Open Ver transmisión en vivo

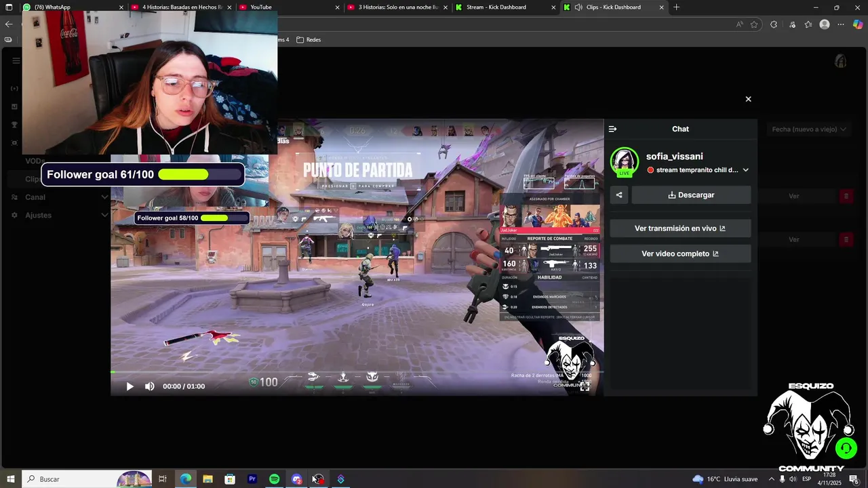point(680,228)
